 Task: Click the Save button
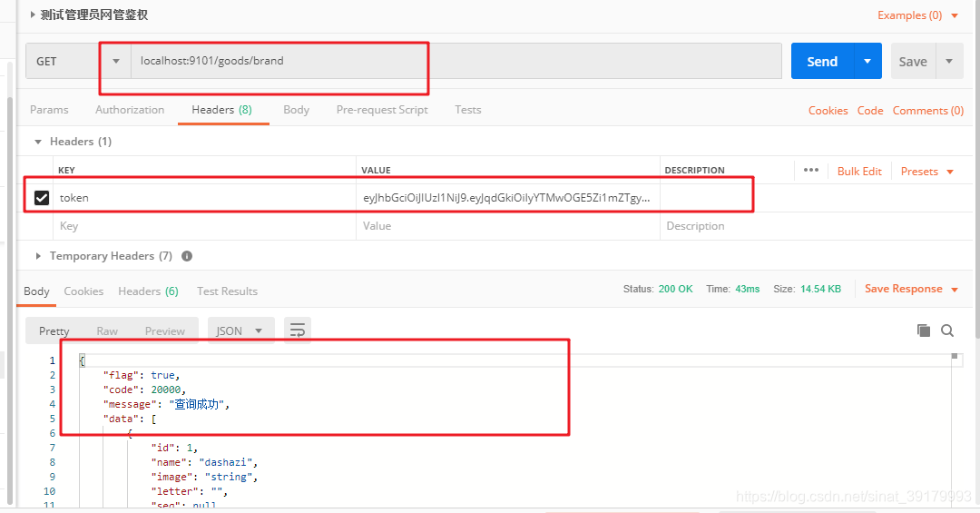pos(913,62)
